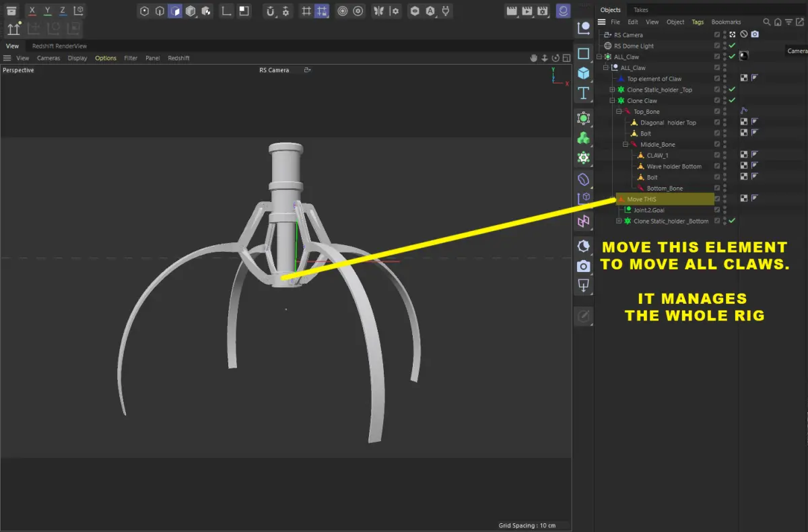This screenshot has height=532, width=808.
Task: Toggle visibility dots for Middle_Bone row
Action: pos(725,144)
